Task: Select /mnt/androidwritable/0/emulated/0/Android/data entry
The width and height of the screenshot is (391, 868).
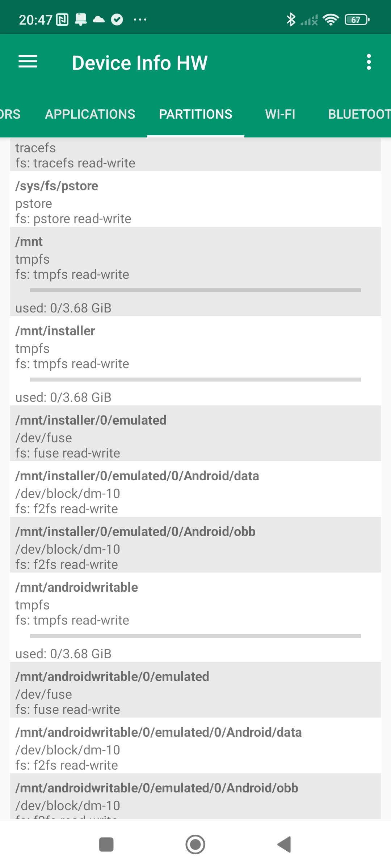Action: pyautogui.click(x=195, y=745)
